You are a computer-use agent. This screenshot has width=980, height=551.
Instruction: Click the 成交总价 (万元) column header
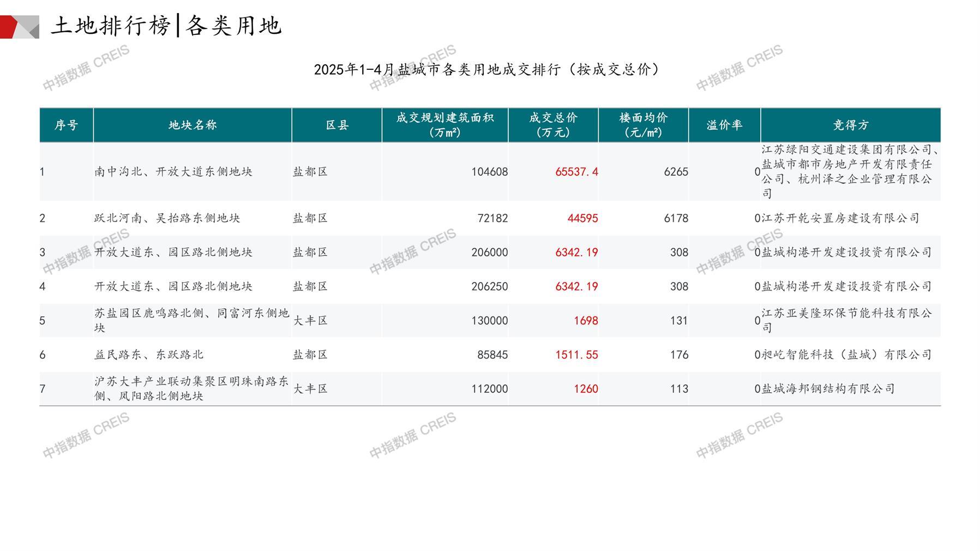(553, 125)
